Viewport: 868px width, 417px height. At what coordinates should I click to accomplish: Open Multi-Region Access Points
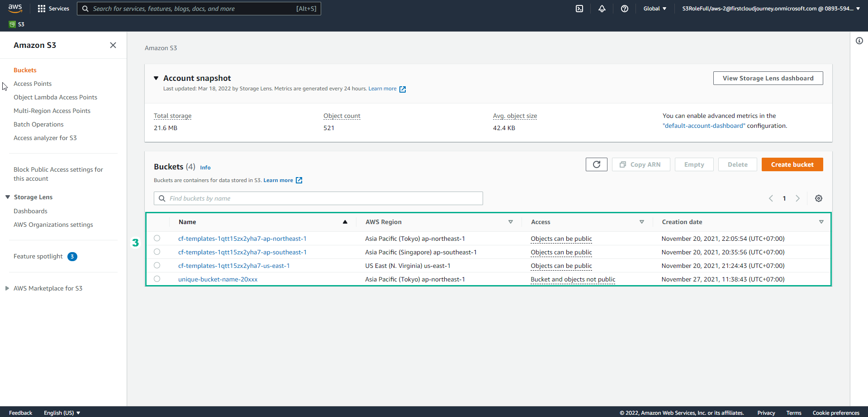click(52, 111)
